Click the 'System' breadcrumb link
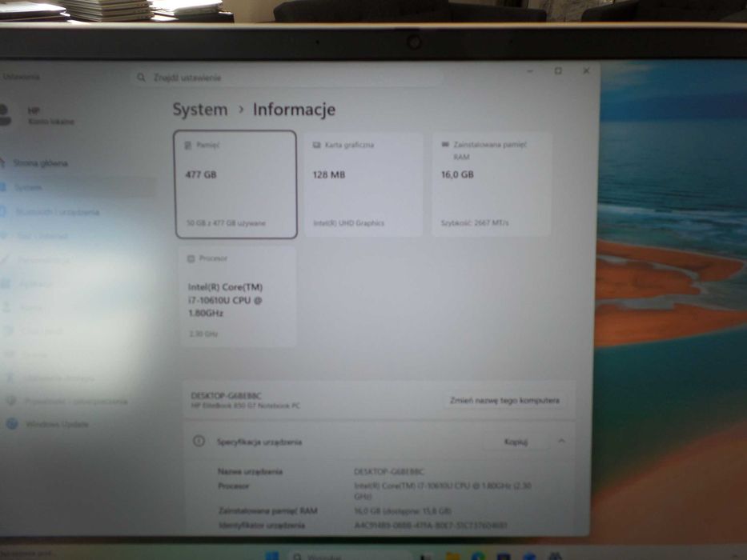 (x=199, y=110)
